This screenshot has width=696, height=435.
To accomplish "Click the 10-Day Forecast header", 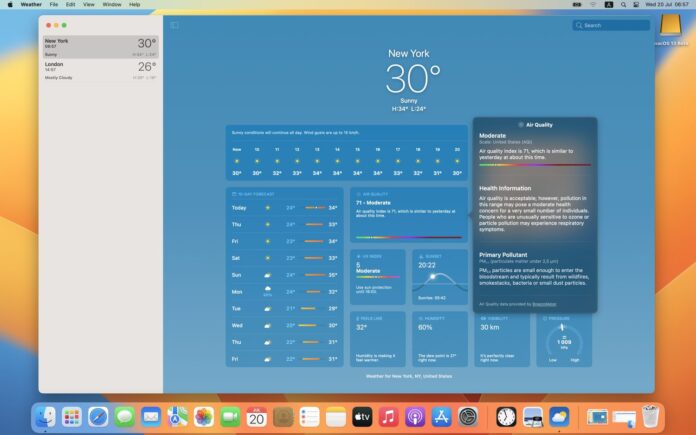I will [x=253, y=194].
